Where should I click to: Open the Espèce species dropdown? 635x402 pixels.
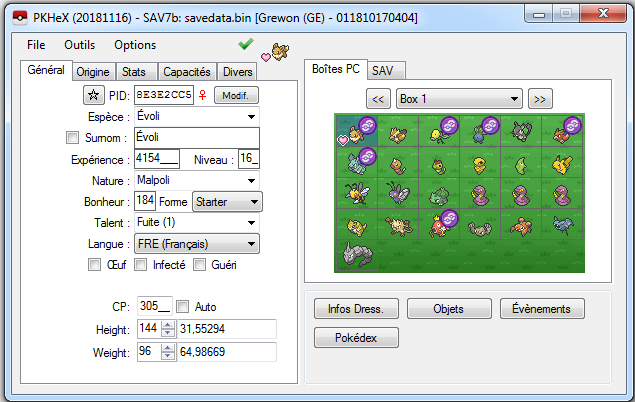click(197, 117)
